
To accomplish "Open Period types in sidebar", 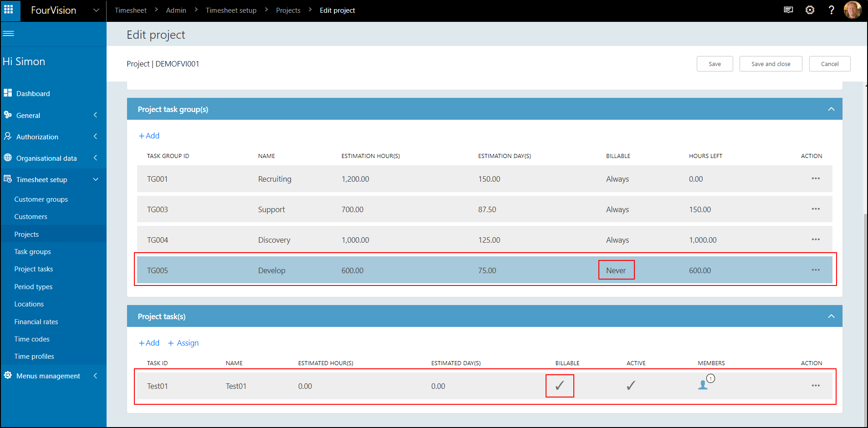I will pos(33,287).
